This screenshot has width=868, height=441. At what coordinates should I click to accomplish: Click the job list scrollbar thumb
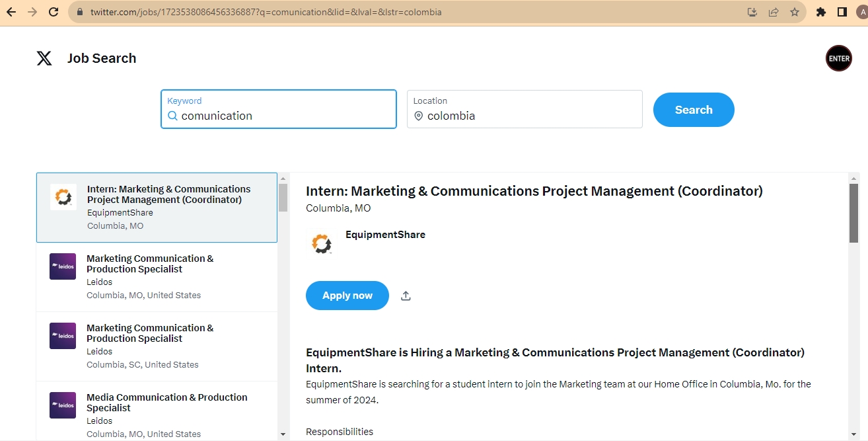tap(283, 198)
